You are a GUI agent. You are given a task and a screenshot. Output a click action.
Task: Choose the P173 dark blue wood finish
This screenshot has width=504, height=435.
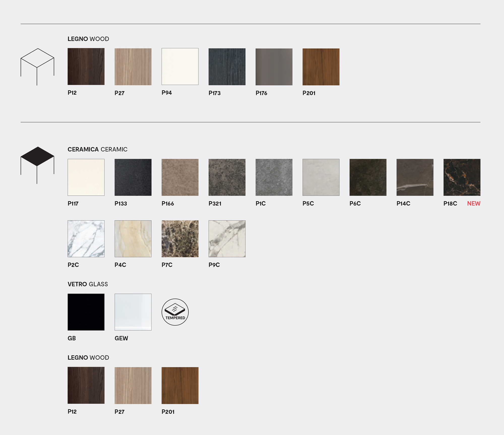[227, 66]
